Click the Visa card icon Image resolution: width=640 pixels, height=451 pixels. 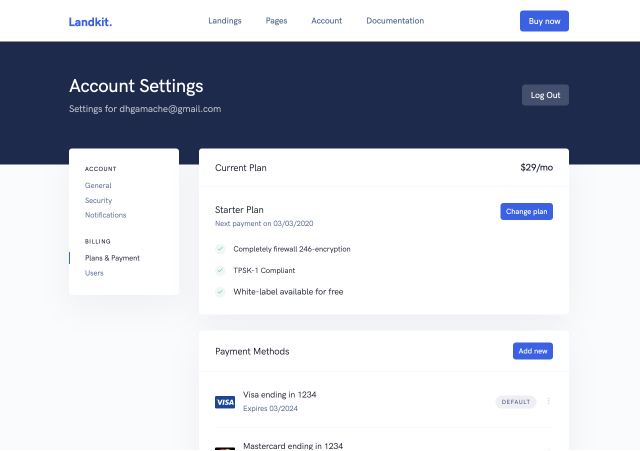(225, 402)
